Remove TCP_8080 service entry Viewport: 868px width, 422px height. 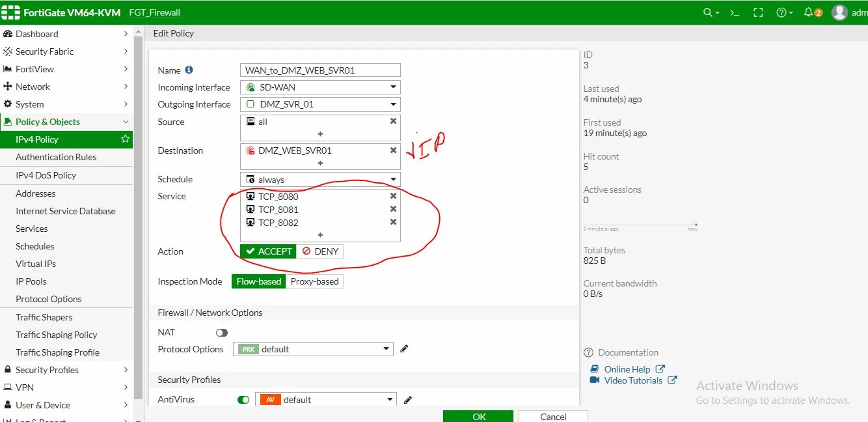point(393,196)
